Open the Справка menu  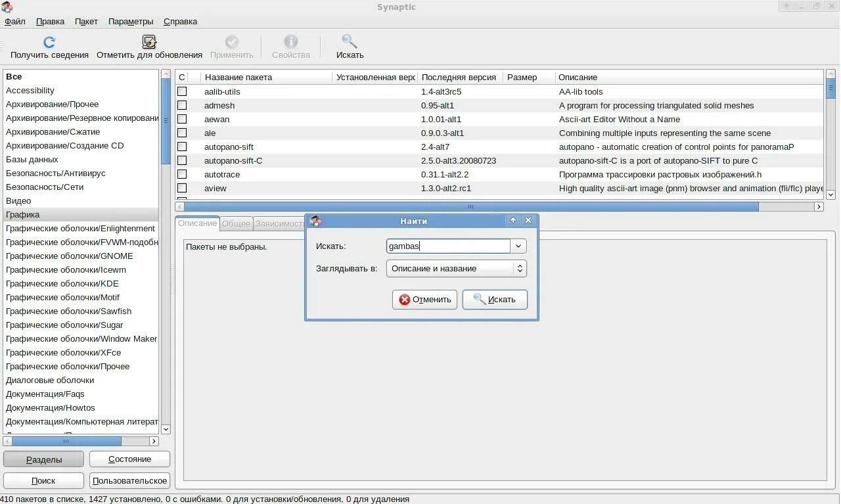tap(180, 21)
